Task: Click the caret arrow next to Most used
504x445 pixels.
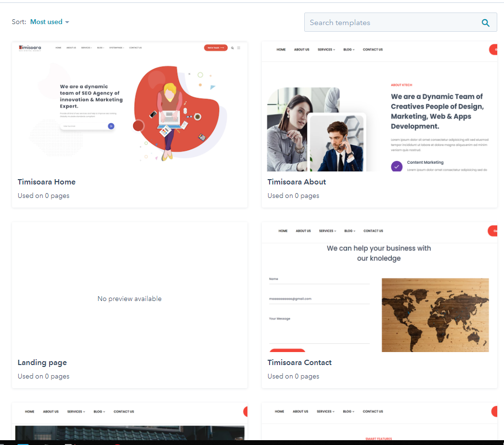Action: pyautogui.click(x=67, y=23)
